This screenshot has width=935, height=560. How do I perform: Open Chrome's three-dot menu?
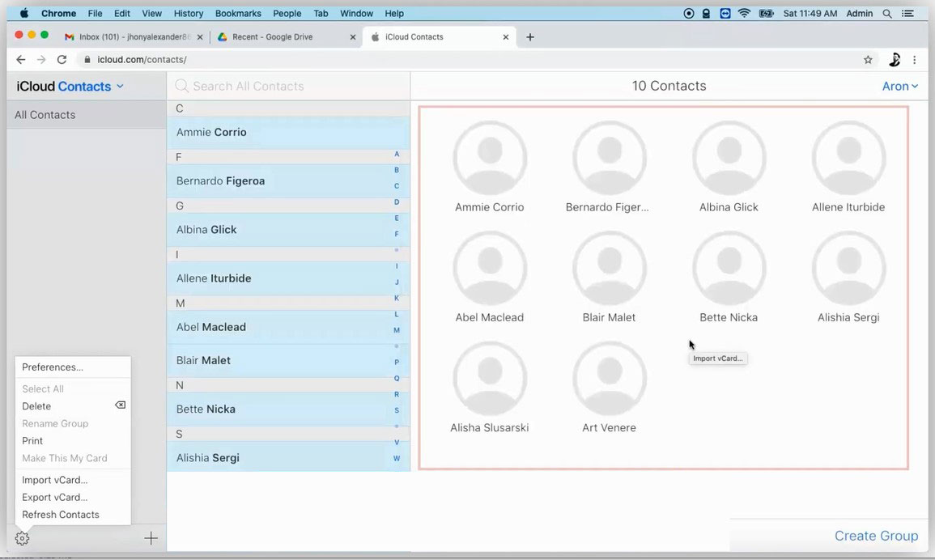coord(915,59)
